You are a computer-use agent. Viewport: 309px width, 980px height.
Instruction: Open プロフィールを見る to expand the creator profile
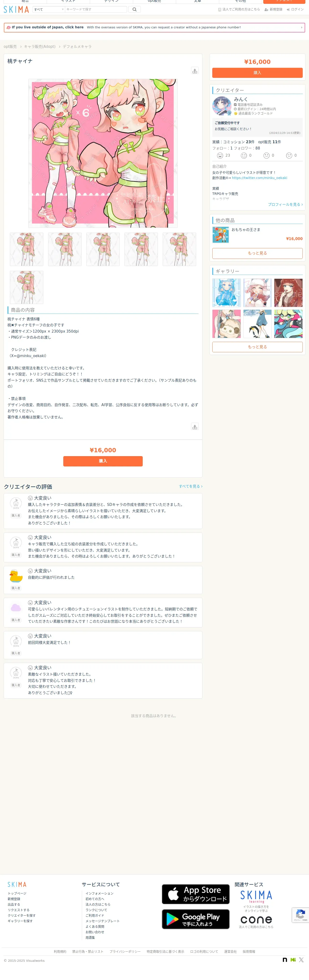coord(285,205)
